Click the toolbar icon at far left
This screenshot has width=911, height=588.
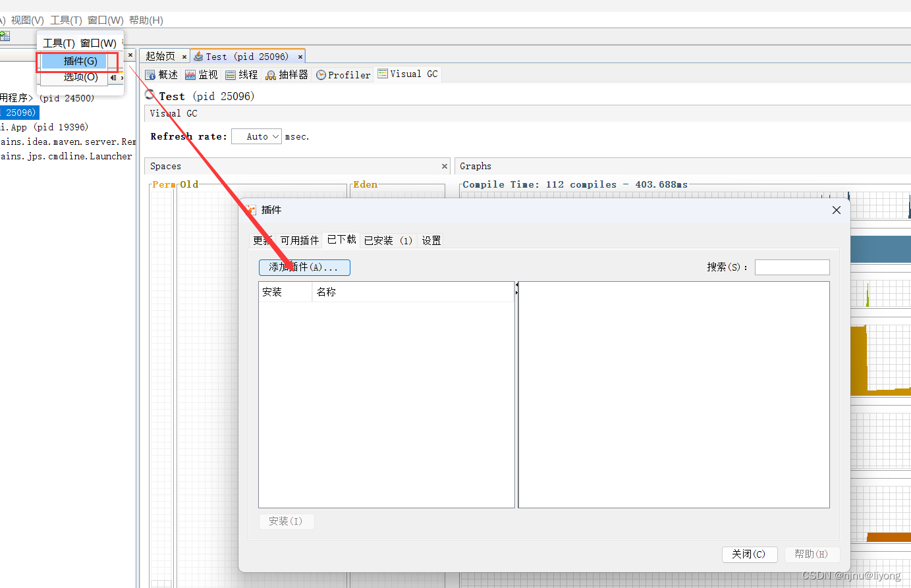(5, 36)
